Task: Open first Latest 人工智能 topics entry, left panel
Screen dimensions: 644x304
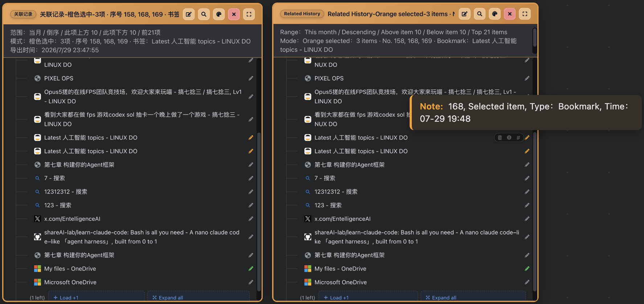Action: 91,138
